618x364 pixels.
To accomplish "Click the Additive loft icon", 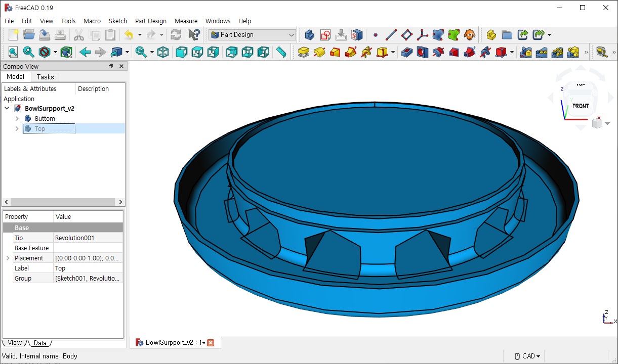I will (335, 52).
